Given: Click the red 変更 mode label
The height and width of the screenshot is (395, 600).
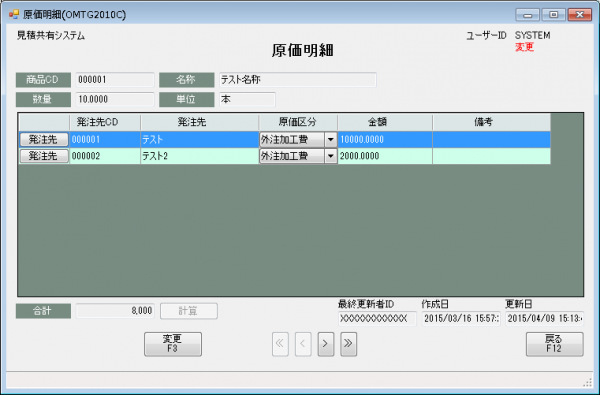Looking at the screenshot, I should coord(524,47).
